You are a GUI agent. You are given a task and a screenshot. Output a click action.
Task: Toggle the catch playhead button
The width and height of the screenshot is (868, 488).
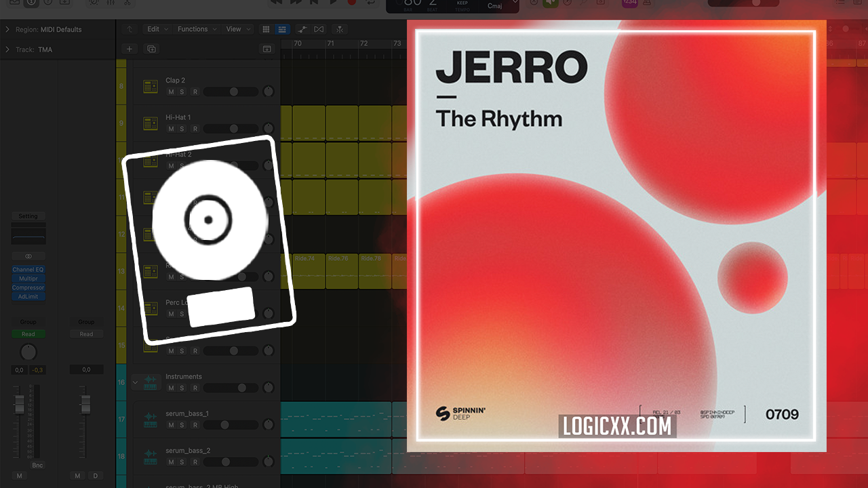coord(340,29)
